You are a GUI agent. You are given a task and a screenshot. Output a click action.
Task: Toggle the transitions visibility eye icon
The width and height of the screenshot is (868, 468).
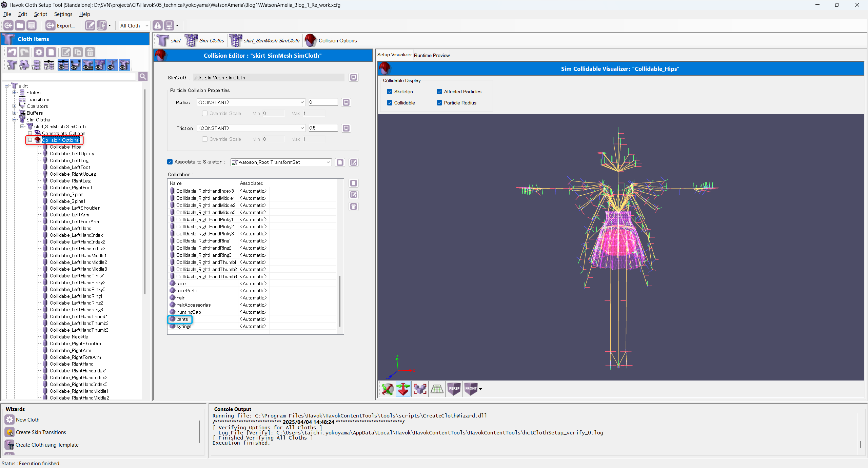point(63,65)
